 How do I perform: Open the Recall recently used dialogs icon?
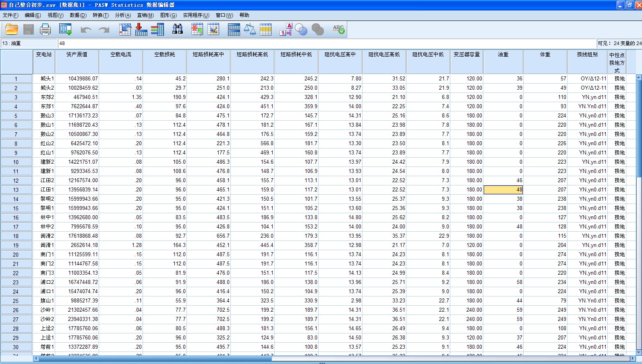tap(65, 29)
